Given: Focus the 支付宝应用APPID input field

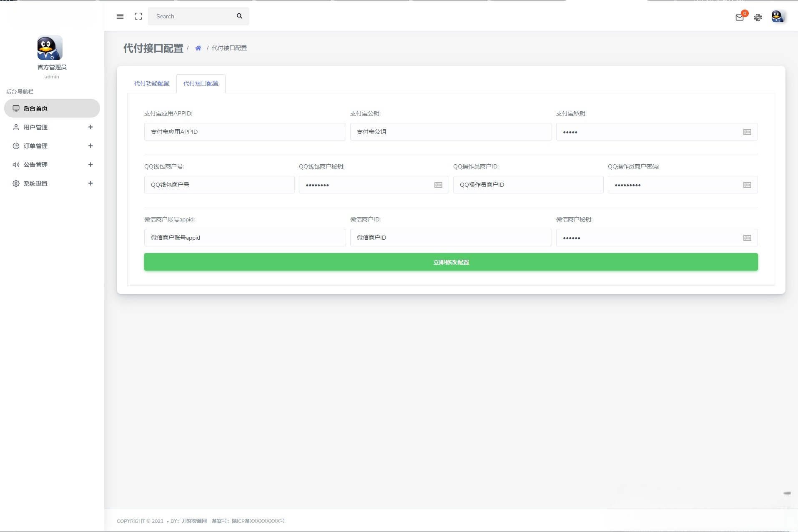Looking at the screenshot, I should click(x=245, y=132).
